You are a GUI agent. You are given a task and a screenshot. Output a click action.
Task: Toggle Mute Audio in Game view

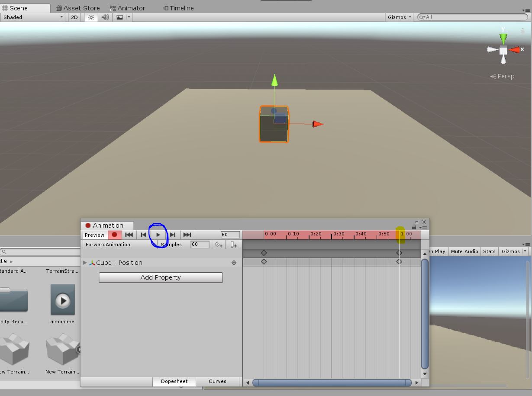coord(464,251)
